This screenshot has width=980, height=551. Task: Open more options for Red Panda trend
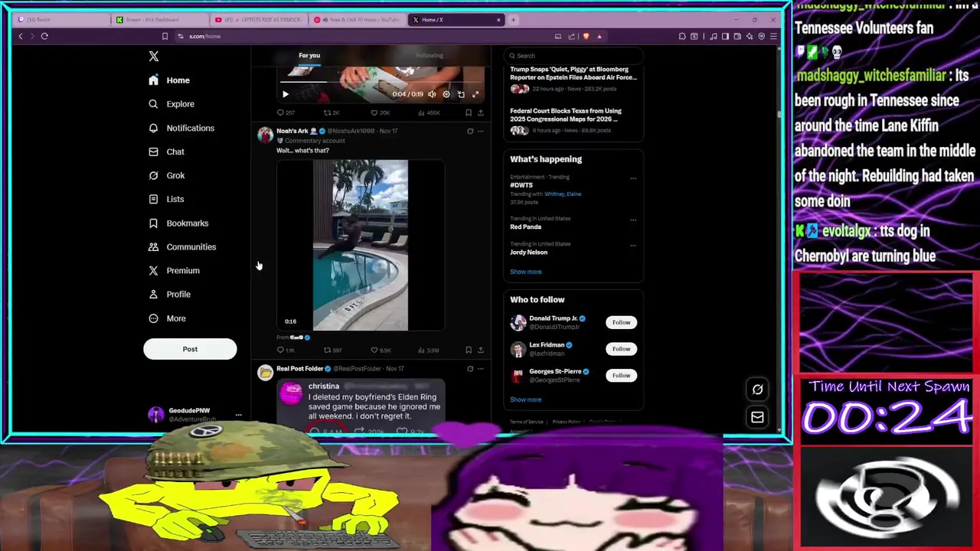pyautogui.click(x=633, y=220)
